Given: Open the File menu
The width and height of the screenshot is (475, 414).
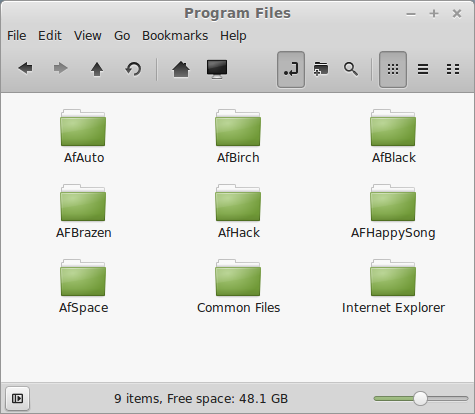Looking at the screenshot, I should click(17, 36).
